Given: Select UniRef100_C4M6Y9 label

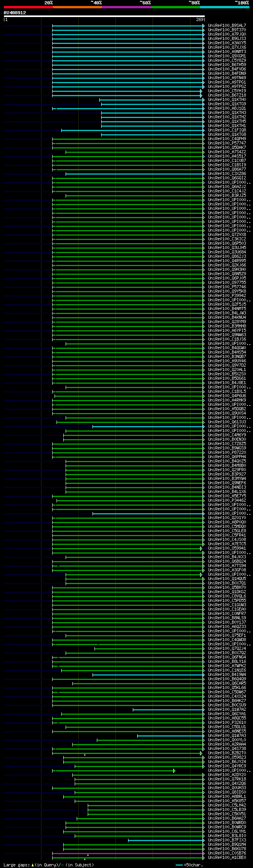Looking at the screenshot, I should (227, 435).
